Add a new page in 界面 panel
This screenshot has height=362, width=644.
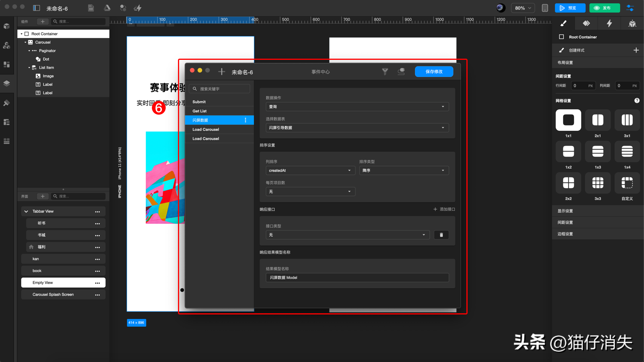pyautogui.click(x=43, y=196)
